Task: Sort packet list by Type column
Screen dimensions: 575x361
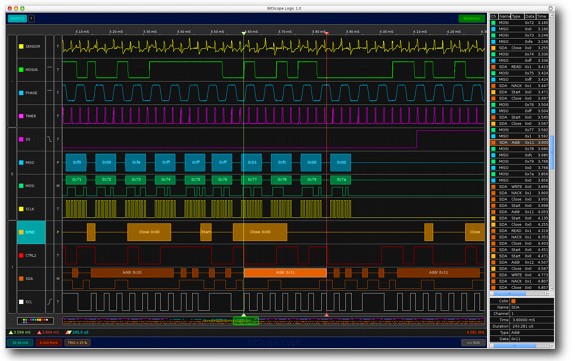Action: (x=517, y=17)
